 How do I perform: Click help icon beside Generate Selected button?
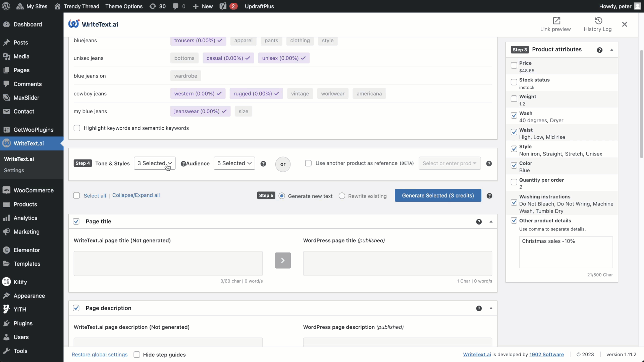click(x=489, y=196)
